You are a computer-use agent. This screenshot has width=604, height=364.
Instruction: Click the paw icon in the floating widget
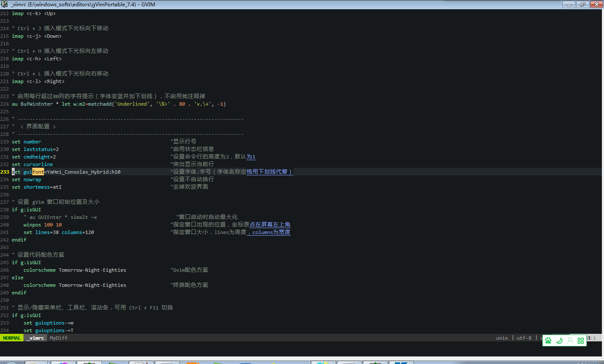(x=548, y=340)
